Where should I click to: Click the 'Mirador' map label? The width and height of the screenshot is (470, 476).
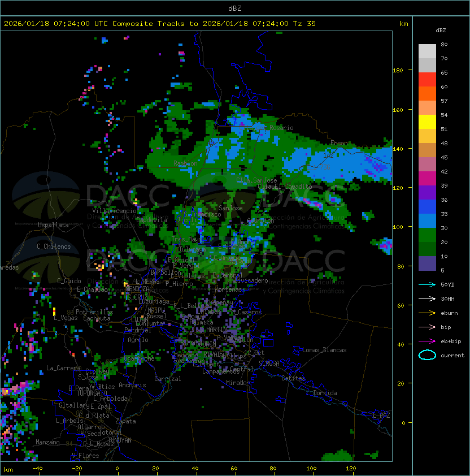tap(238, 383)
